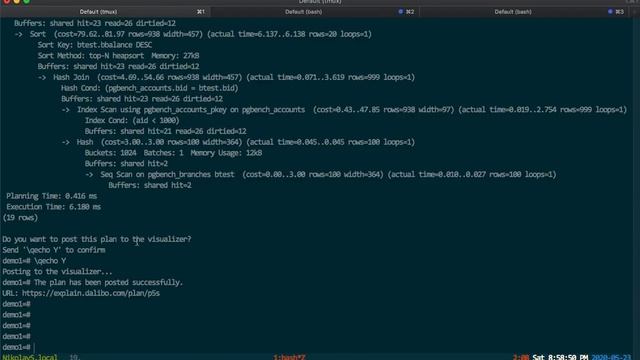
Task: Click the 'Posting to the visualizer...' line
Action: point(57,271)
